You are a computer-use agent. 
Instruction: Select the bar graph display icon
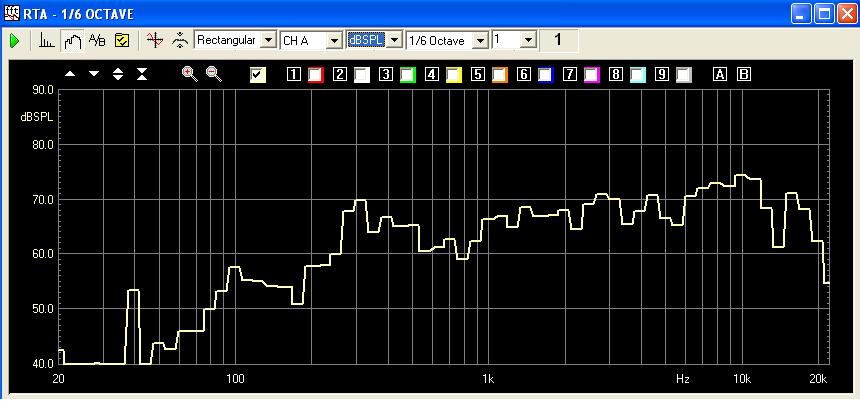47,40
